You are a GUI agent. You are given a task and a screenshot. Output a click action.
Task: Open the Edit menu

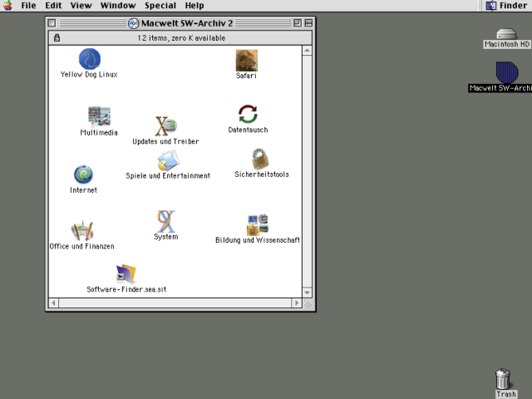pyautogui.click(x=53, y=6)
